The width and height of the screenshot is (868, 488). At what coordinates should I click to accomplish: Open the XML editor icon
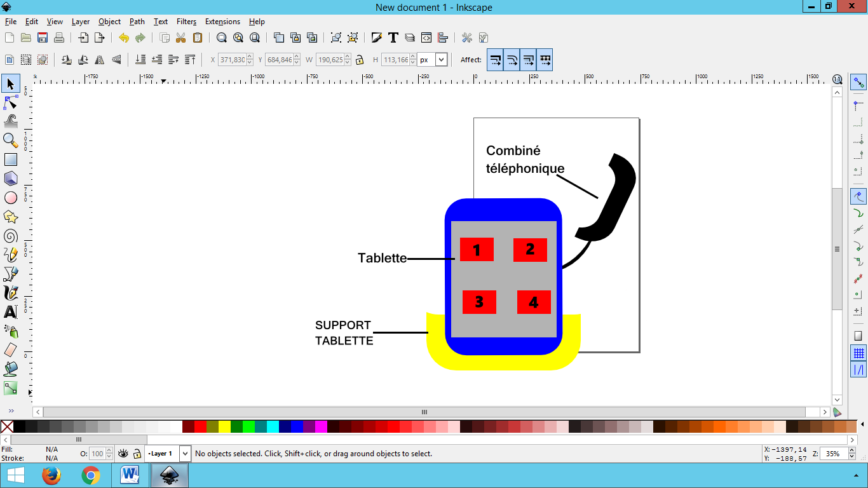(x=426, y=37)
